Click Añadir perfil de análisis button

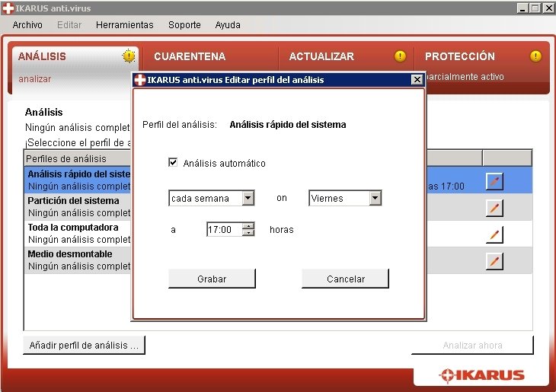coord(84,345)
